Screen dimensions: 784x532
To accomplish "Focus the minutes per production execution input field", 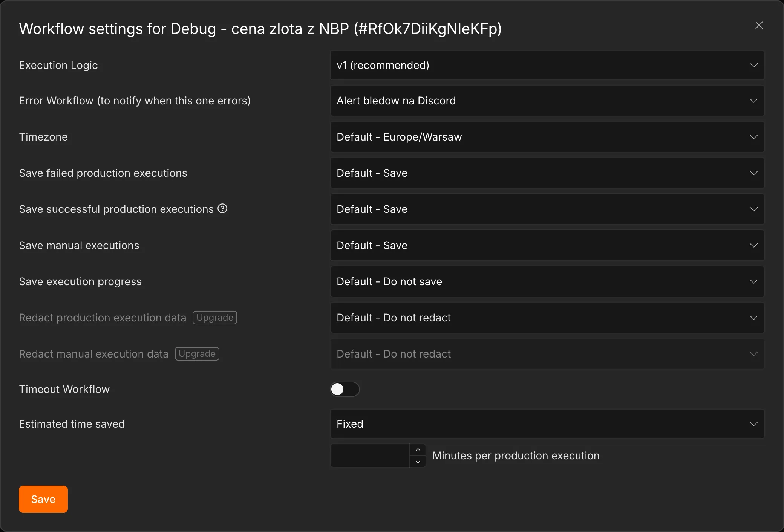I will (x=370, y=456).
